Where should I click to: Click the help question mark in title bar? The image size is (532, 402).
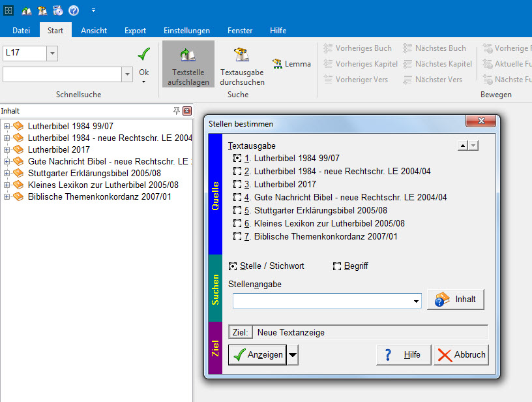[x=74, y=10]
